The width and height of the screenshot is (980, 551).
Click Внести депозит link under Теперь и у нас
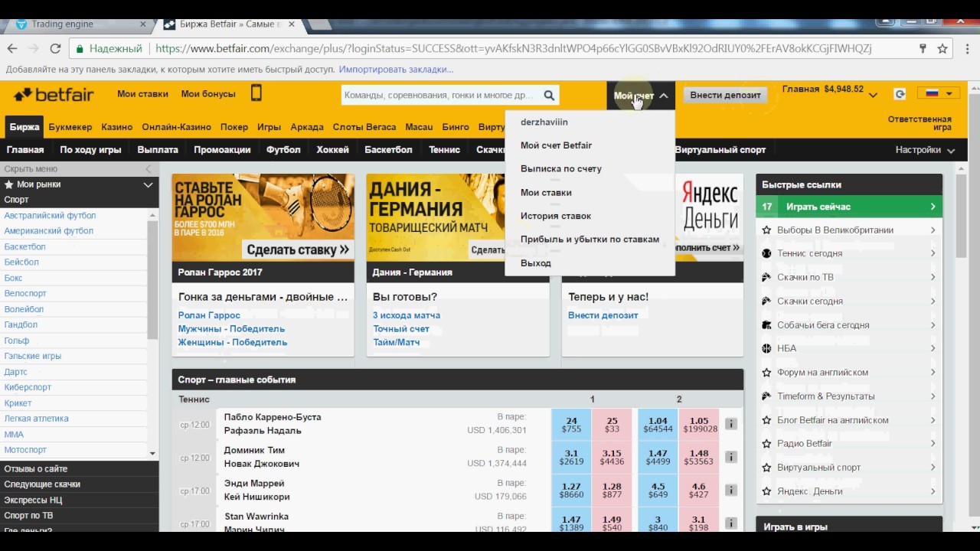[x=603, y=315]
